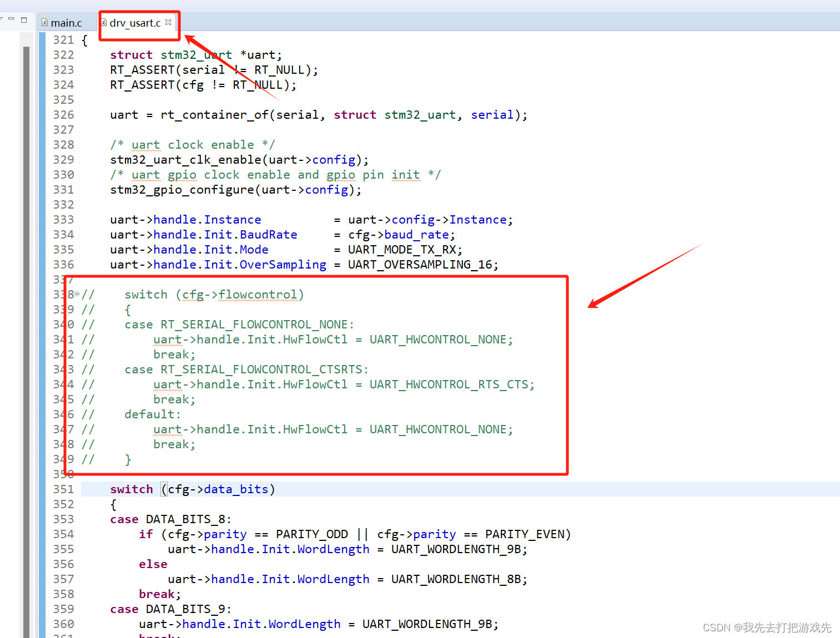Click "baud_rate" member on line 334
Image resolution: width=840 pixels, height=638 pixels.
[x=416, y=235]
